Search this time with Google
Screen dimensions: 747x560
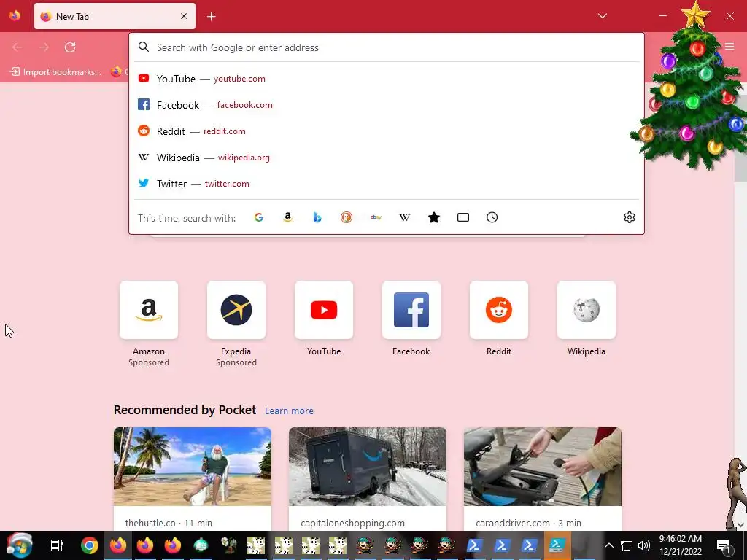point(259,217)
